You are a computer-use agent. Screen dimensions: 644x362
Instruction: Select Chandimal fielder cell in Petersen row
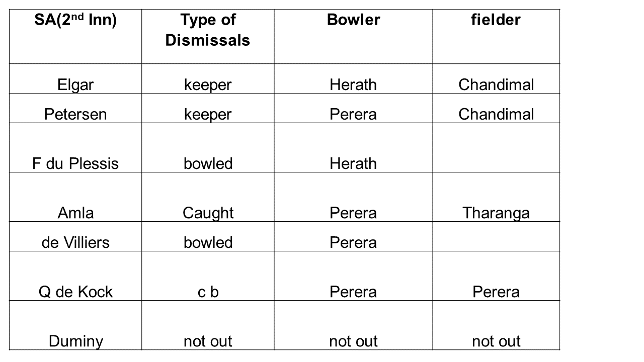click(x=496, y=114)
